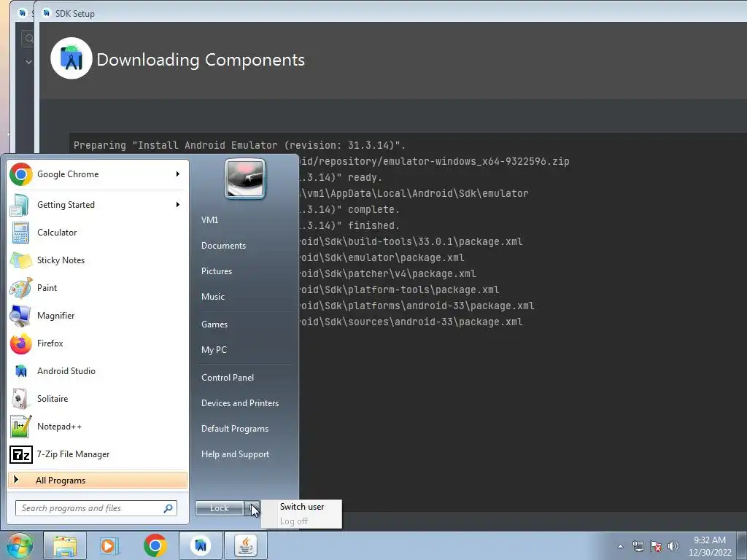Show hidden tray icons arrow
Image resolution: width=747 pixels, height=560 pixels.
(x=620, y=546)
